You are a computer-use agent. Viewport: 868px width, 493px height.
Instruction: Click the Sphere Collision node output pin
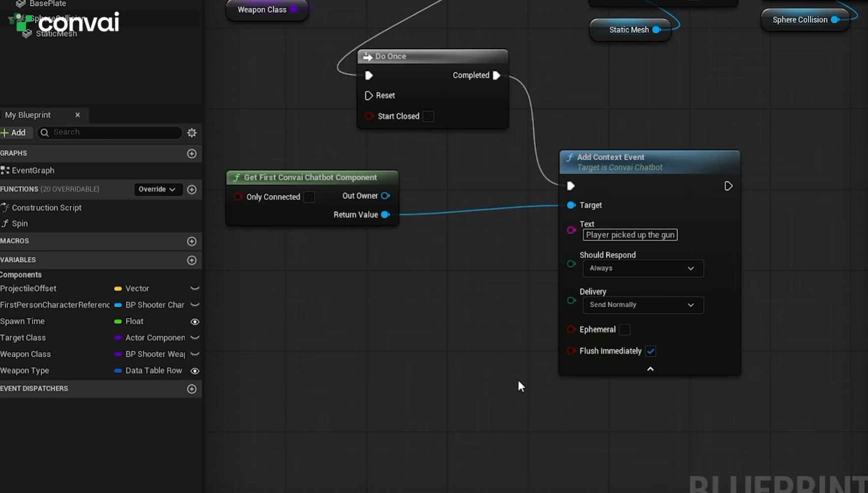pos(835,20)
